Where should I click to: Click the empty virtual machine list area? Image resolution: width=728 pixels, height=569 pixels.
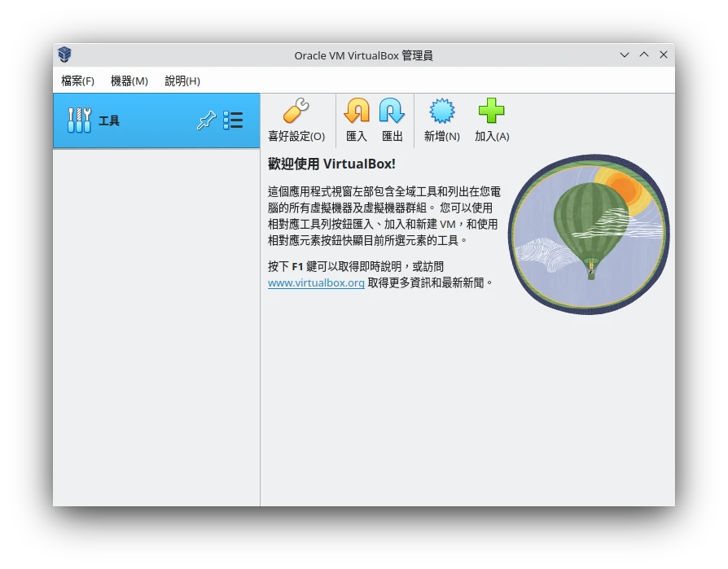tap(156, 326)
